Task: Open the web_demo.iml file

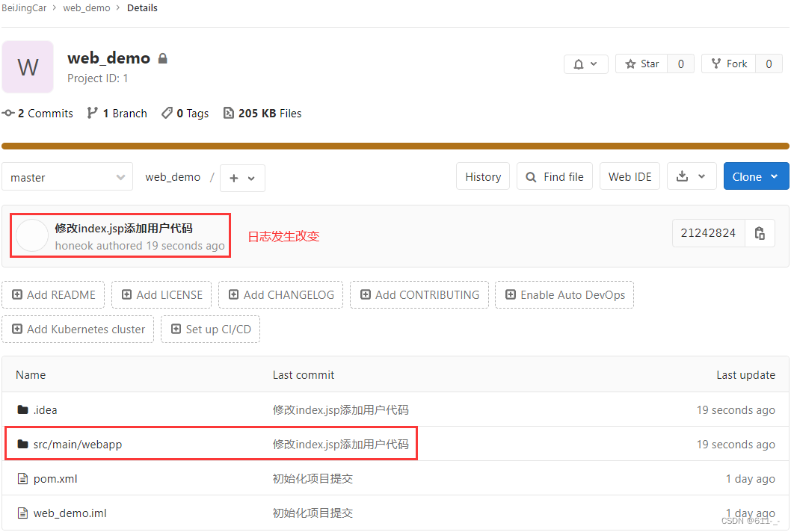Action: pyautogui.click(x=70, y=513)
